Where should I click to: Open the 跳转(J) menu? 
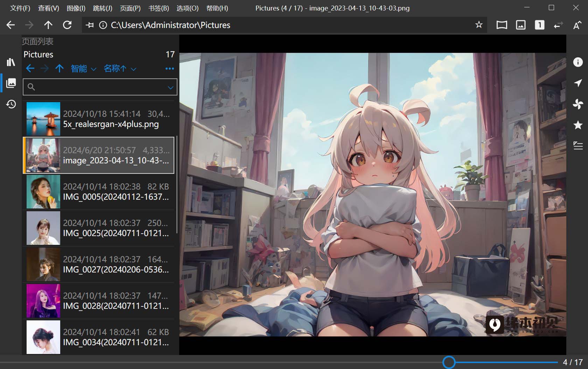[x=103, y=8]
